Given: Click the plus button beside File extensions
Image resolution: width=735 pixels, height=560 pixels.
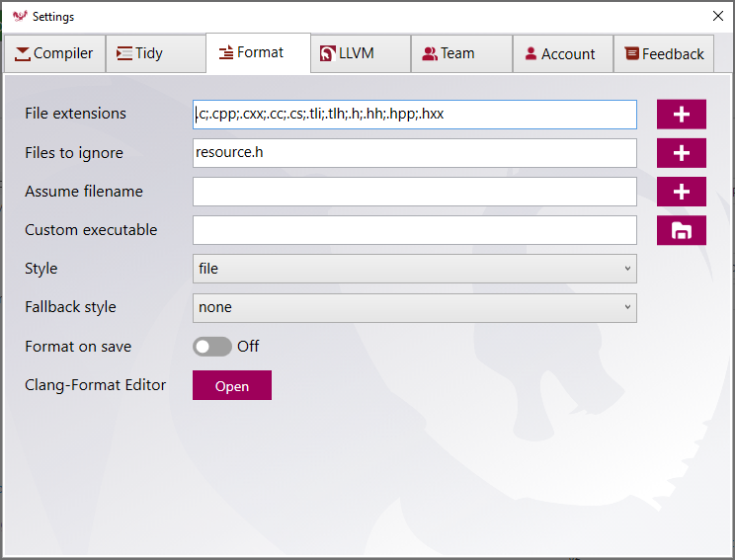Looking at the screenshot, I should click(x=681, y=114).
